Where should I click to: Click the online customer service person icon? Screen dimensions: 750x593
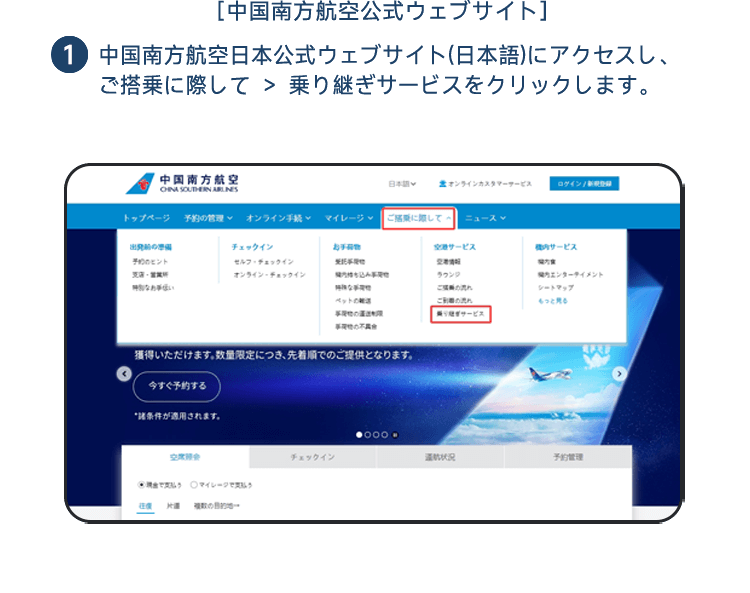[442, 184]
